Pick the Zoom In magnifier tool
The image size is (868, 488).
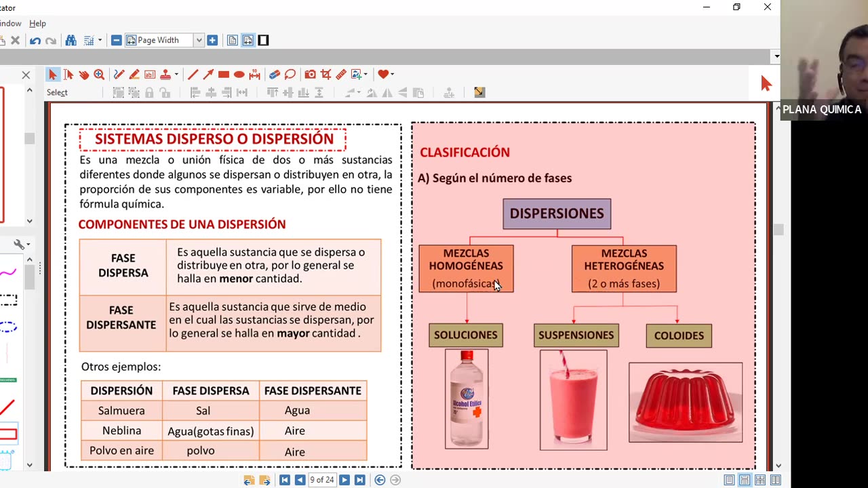99,75
